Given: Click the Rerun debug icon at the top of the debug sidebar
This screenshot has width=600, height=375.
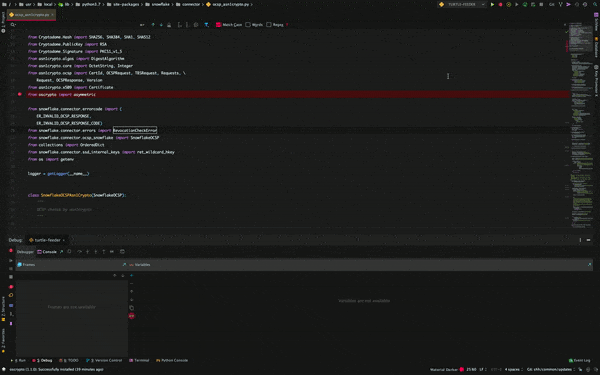Looking at the screenshot, I should click(x=11, y=251).
